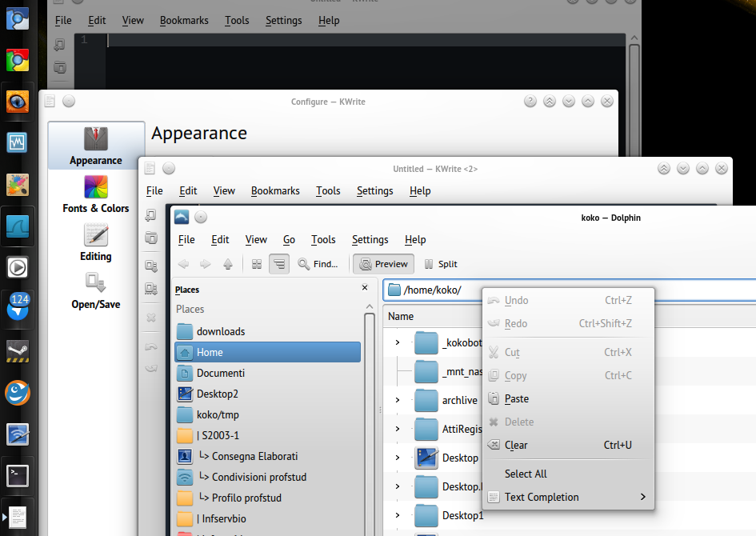Viewport: 756px width, 536px height.
Task: Open Condivisioni profstud place
Action: tap(267, 477)
